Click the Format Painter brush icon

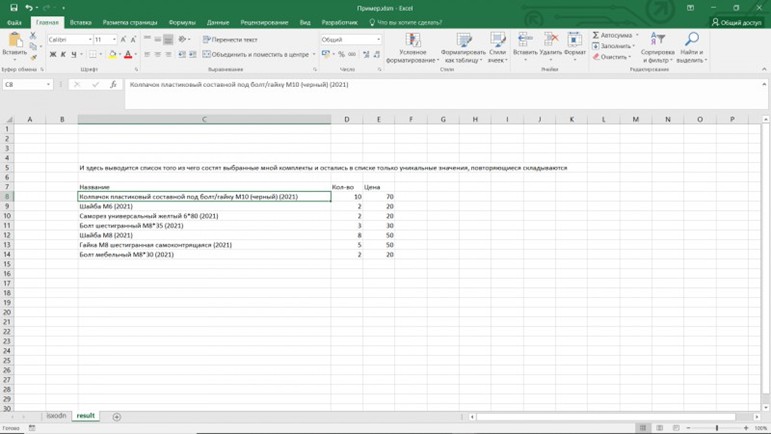33,57
